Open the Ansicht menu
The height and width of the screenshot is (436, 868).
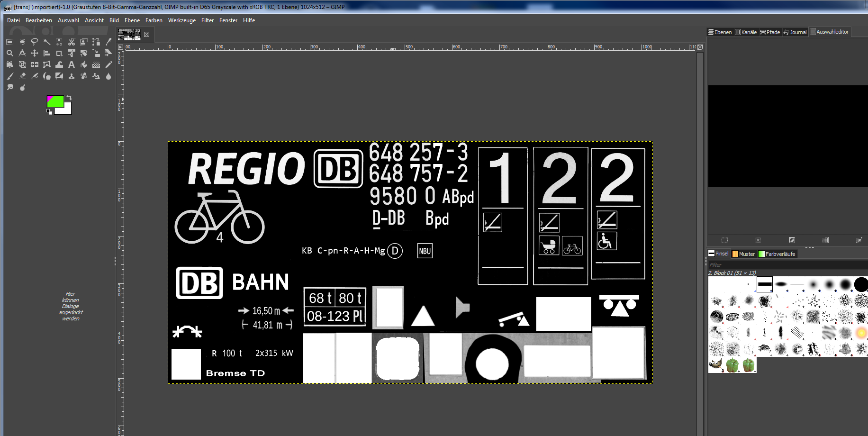pos(94,20)
